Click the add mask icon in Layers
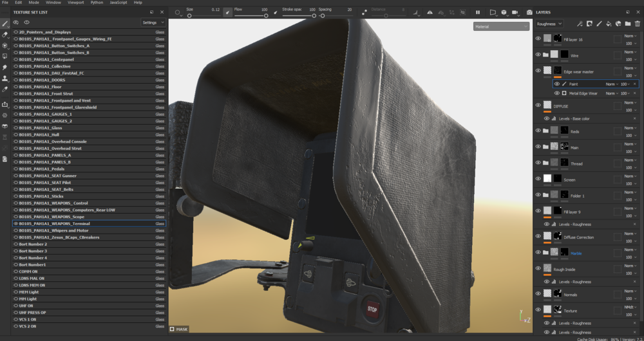 click(589, 24)
